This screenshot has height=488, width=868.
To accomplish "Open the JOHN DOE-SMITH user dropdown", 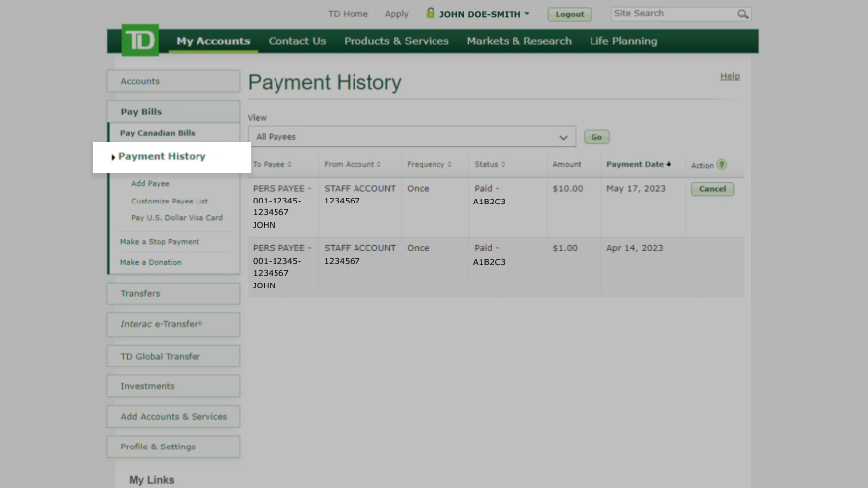I will [485, 14].
